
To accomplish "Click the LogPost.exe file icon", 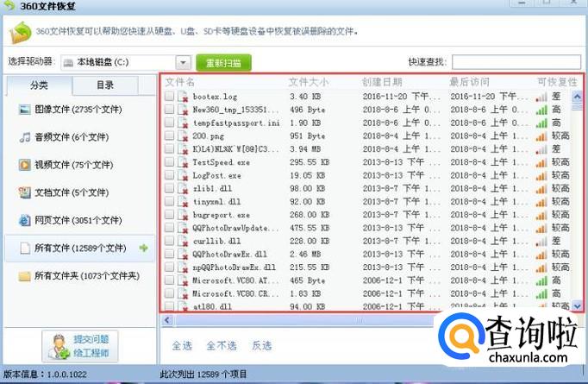I will click(183, 176).
